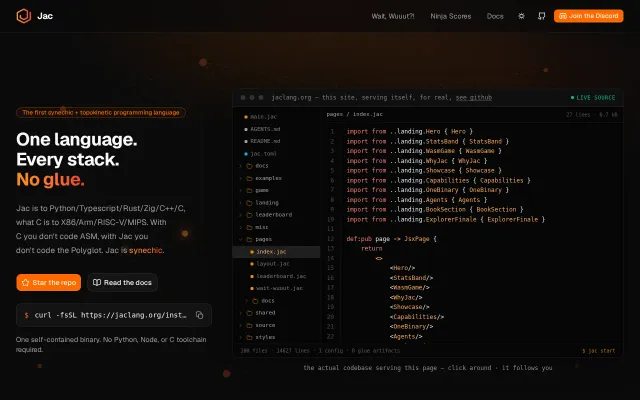640x400 pixels.
Task: Expand the source folder chevron
Action: [240, 325]
